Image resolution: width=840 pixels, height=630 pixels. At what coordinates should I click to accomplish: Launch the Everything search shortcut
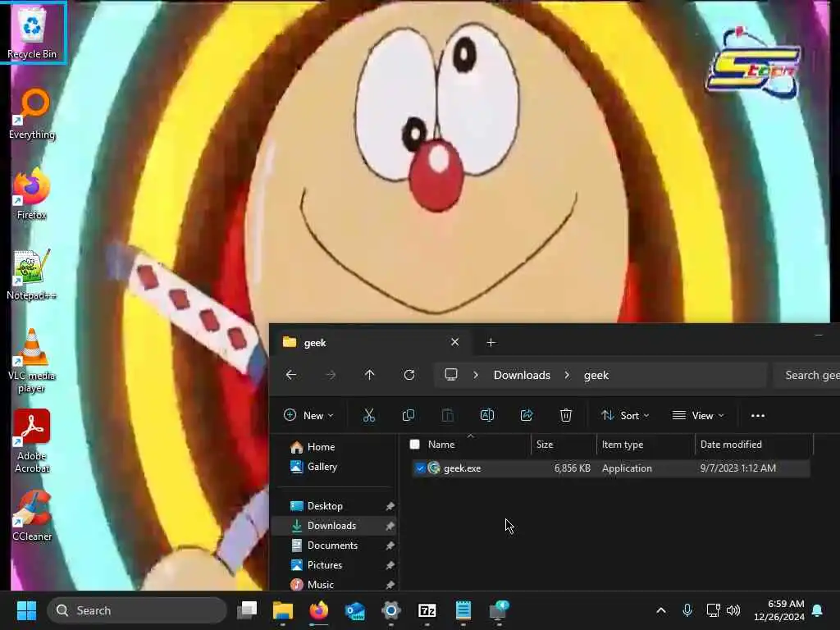[x=32, y=115]
